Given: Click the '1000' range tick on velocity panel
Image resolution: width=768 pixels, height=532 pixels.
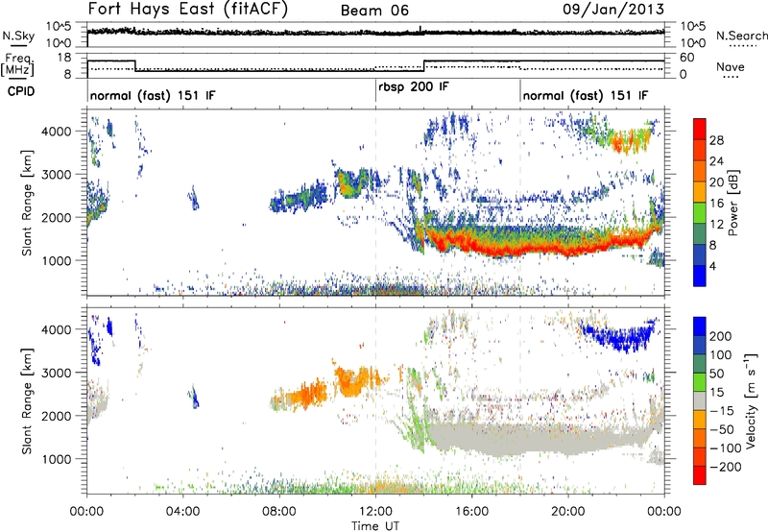Looking at the screenshot, I should pyautogui.click(x=58, y=459).
